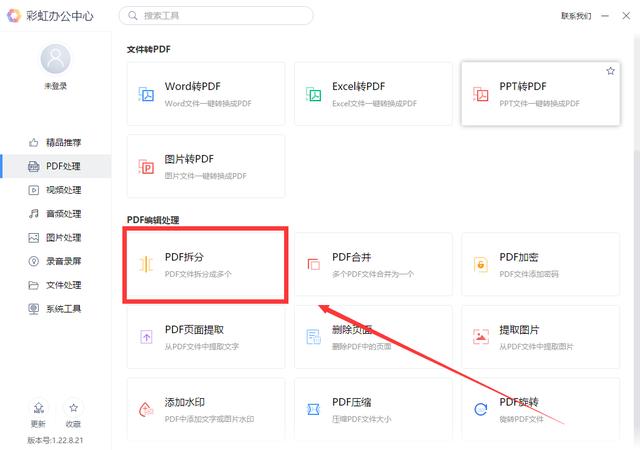
Task: Switch to 音频处理 sidebar tab
Action: coord(56,214)
